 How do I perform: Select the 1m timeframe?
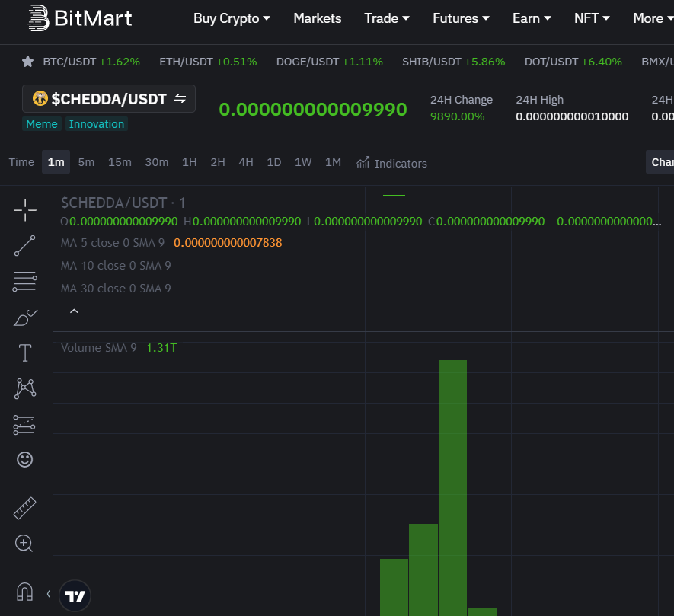[x=56, y=162]
